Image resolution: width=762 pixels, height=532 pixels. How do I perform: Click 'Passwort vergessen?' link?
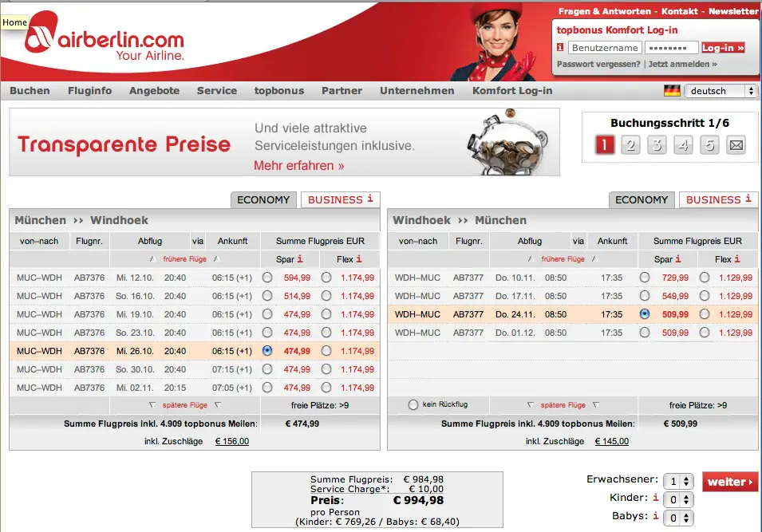coord(598,64)
